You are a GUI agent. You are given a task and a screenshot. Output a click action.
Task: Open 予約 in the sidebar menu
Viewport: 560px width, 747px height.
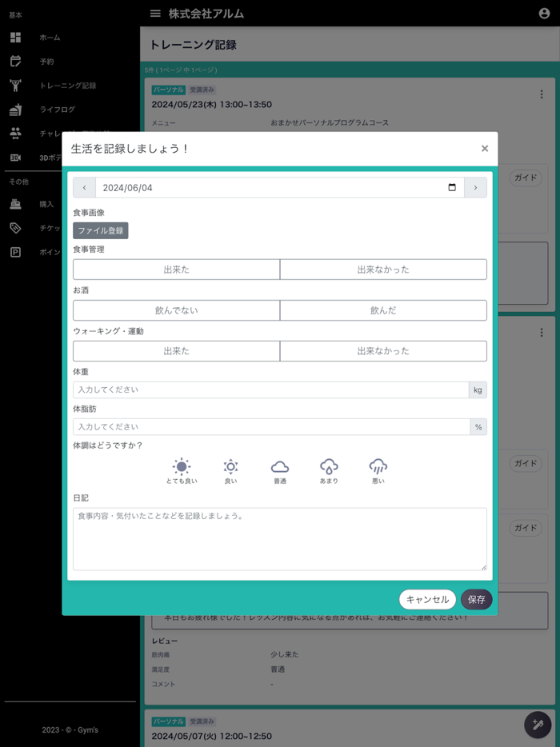[x=46, y=62]
